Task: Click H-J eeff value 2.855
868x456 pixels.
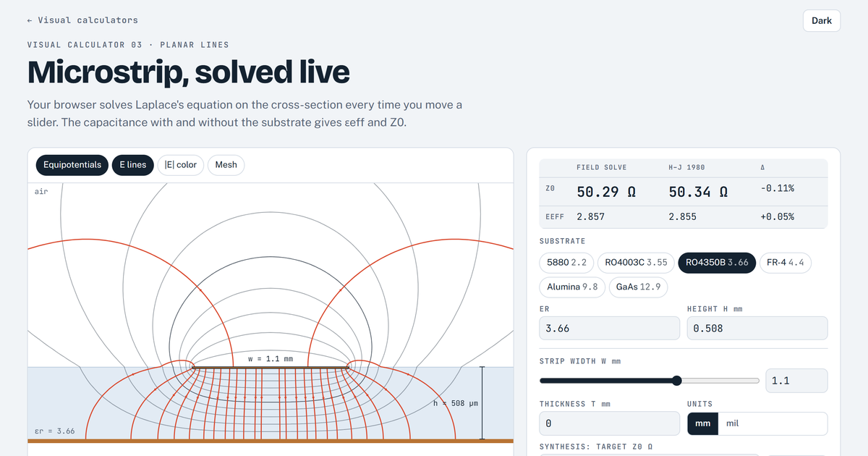Action: (x=683, y=216)
